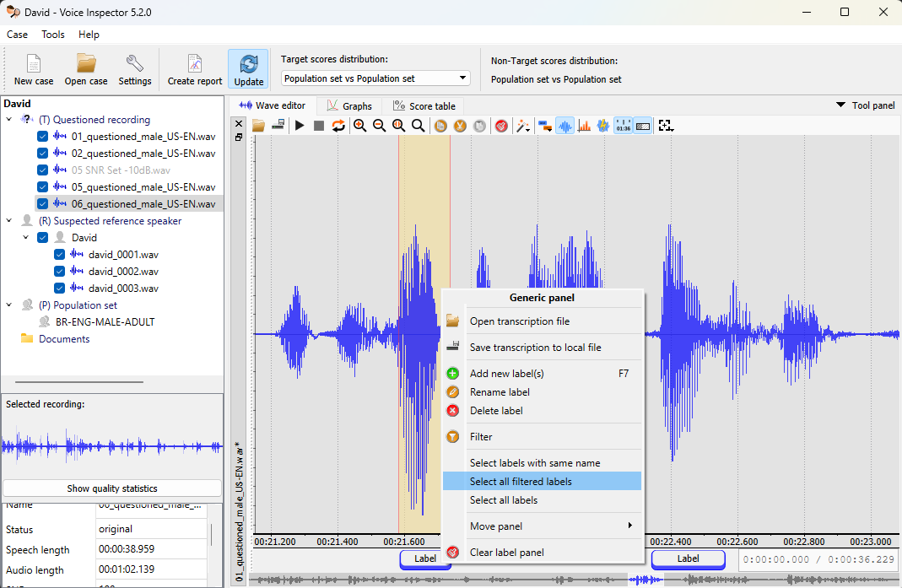Expand the Move panel submenu
This screenshot has width=902, height=588.
click(542, 526)
